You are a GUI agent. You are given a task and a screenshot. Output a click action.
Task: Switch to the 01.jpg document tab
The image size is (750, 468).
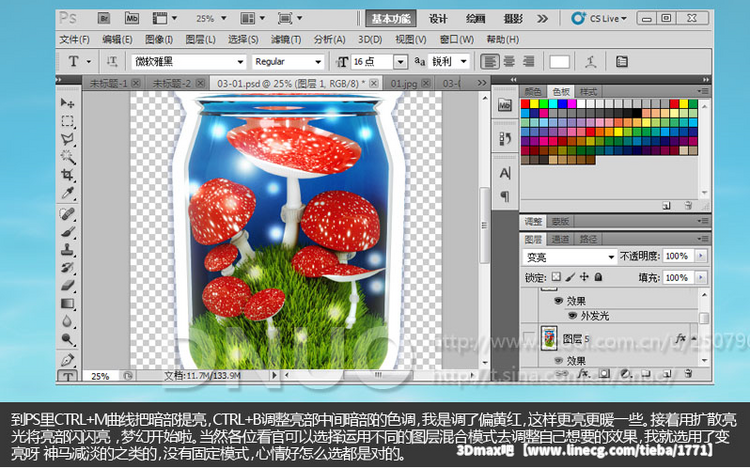(x=404, y=83)
